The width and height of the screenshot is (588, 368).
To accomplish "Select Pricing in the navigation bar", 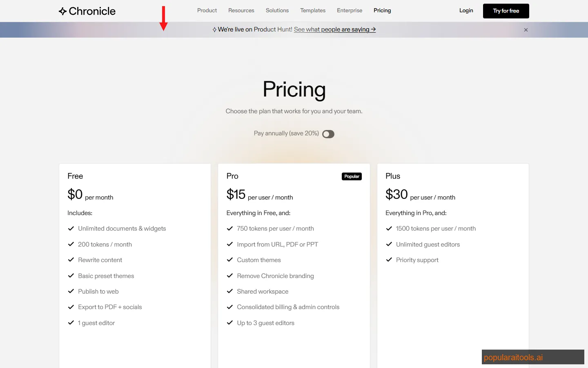I will 382,11.
